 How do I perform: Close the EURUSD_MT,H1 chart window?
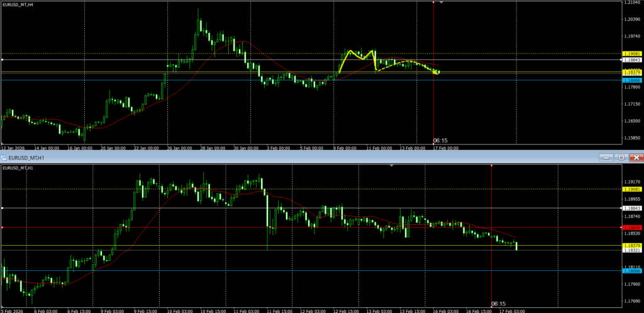[636, 157]
